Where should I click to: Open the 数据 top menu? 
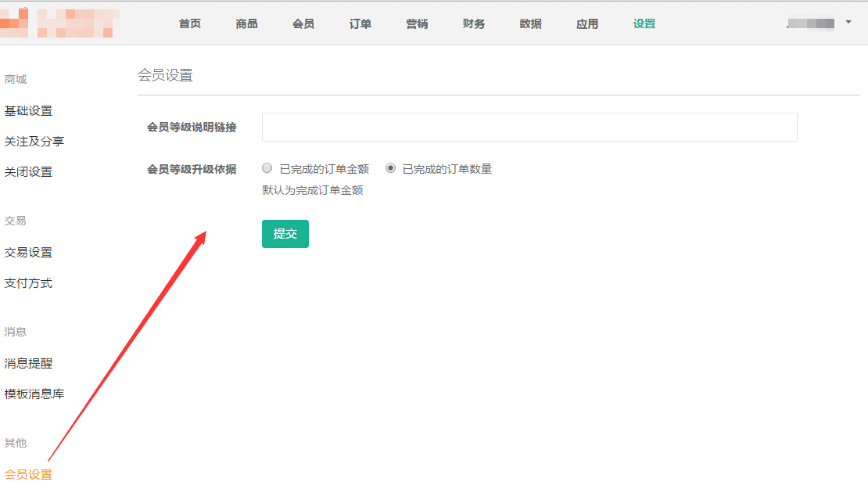(x=530, y=23)
